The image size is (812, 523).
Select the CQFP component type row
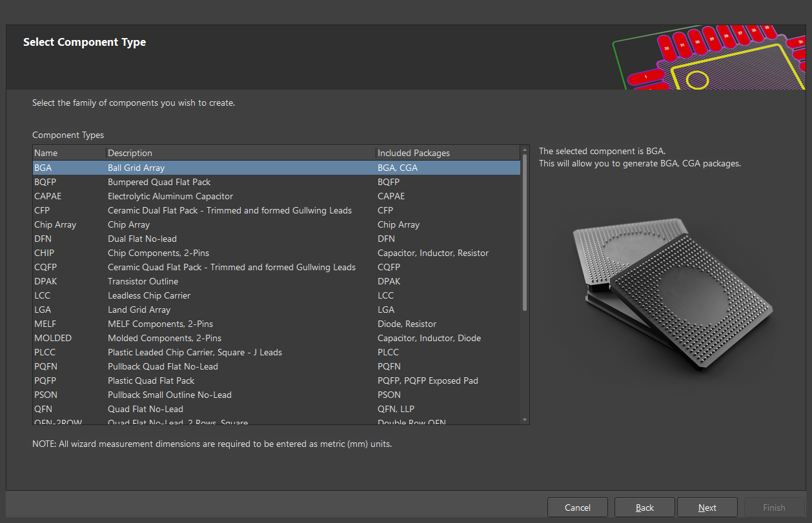pos(276,267)
